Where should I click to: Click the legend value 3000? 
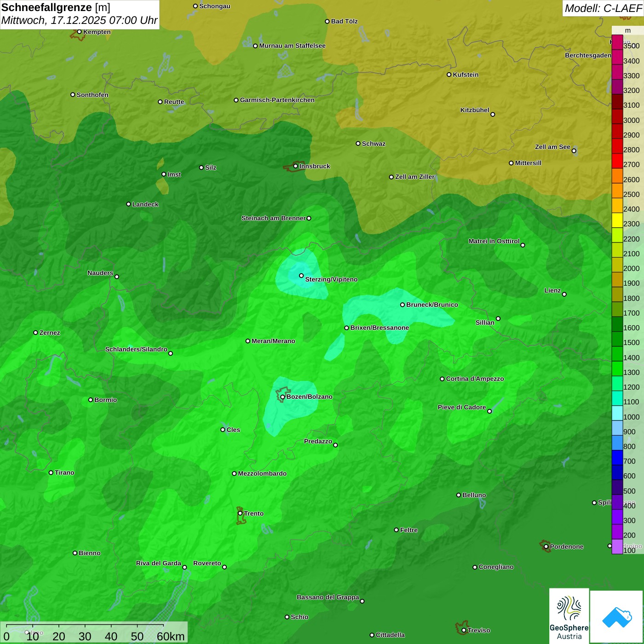[x=631, y=120]
